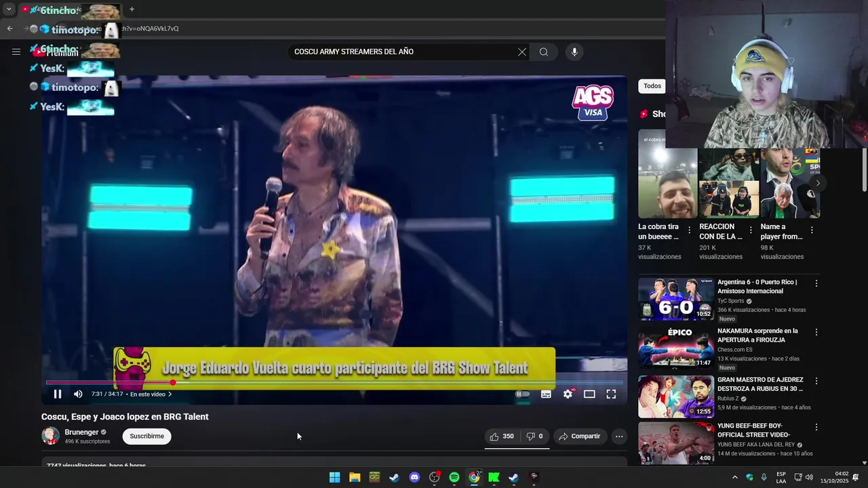Toggle the autoplay switch in the player
The height and width of the screenshot is (488, 868).
point(522,394)
